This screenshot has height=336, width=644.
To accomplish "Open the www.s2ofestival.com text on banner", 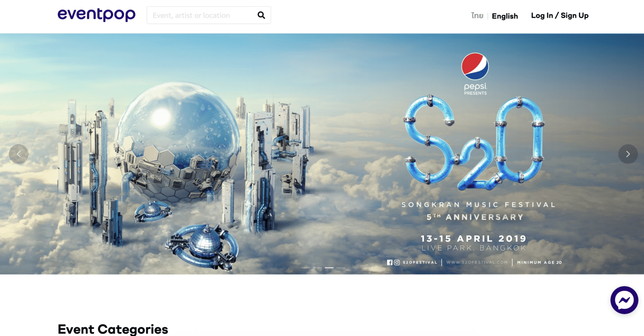I will [477, 262].
